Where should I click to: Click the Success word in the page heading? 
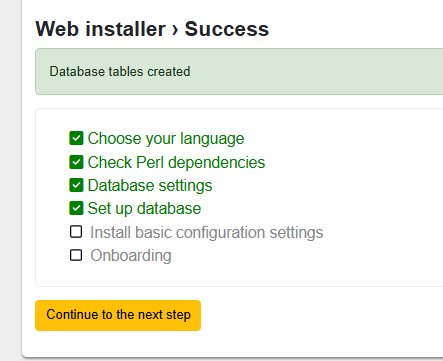click(227, 29)
